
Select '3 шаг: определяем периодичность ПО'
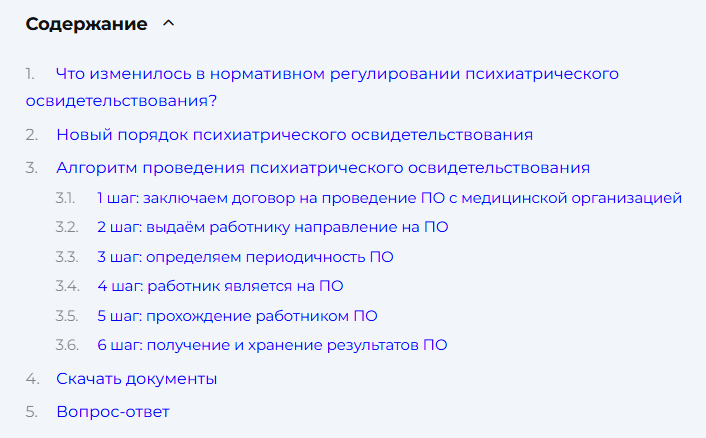click(x=245, y=257)
